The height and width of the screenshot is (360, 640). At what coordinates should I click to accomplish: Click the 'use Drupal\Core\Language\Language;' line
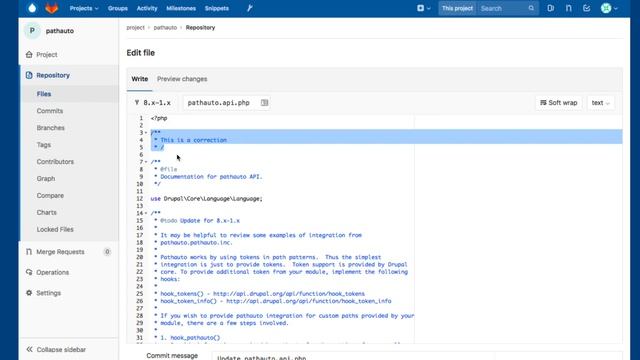[x=207, y=199]
